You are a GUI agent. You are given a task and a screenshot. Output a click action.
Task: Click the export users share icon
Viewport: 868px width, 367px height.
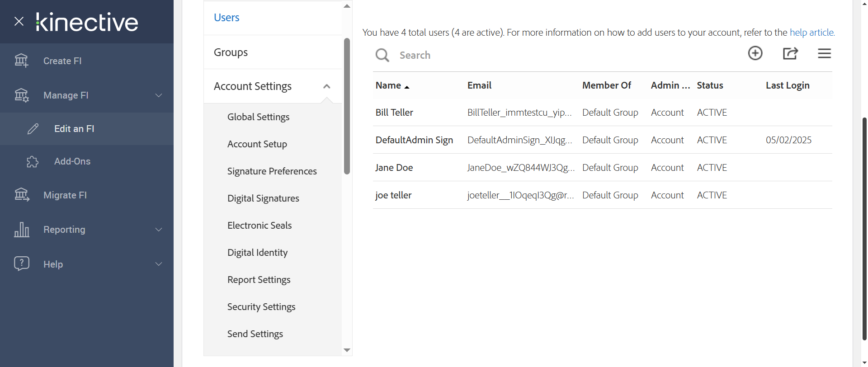790,53
